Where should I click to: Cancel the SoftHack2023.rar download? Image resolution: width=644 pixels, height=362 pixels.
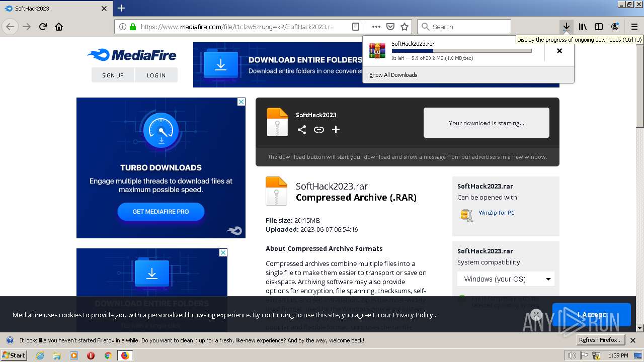559,51
